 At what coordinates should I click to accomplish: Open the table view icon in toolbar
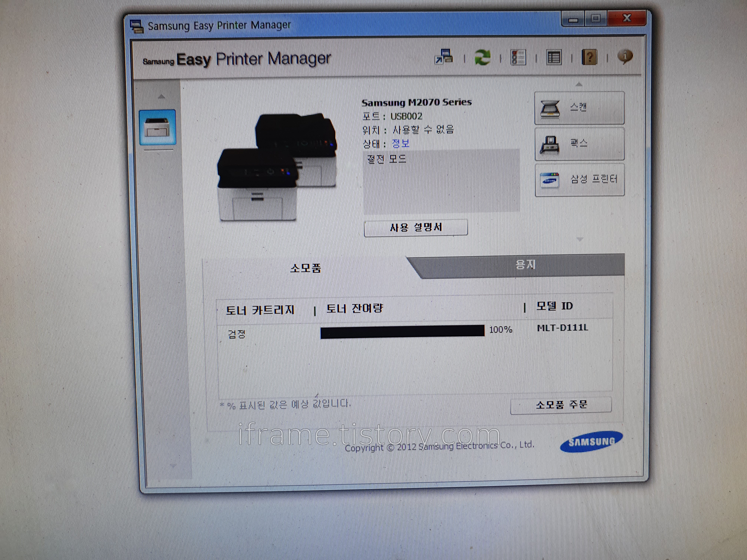[554, 58]
